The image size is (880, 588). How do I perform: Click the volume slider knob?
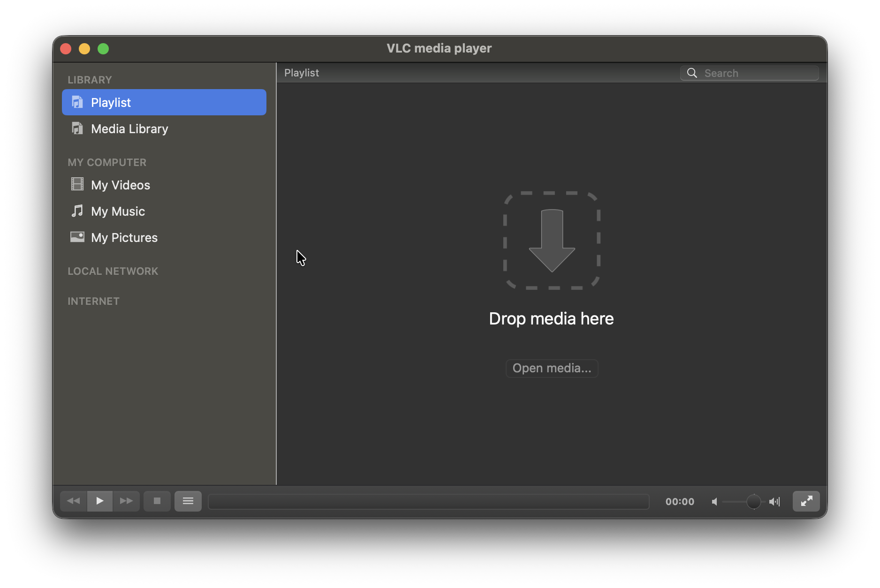pyautogui.click(x=753, y=502)
